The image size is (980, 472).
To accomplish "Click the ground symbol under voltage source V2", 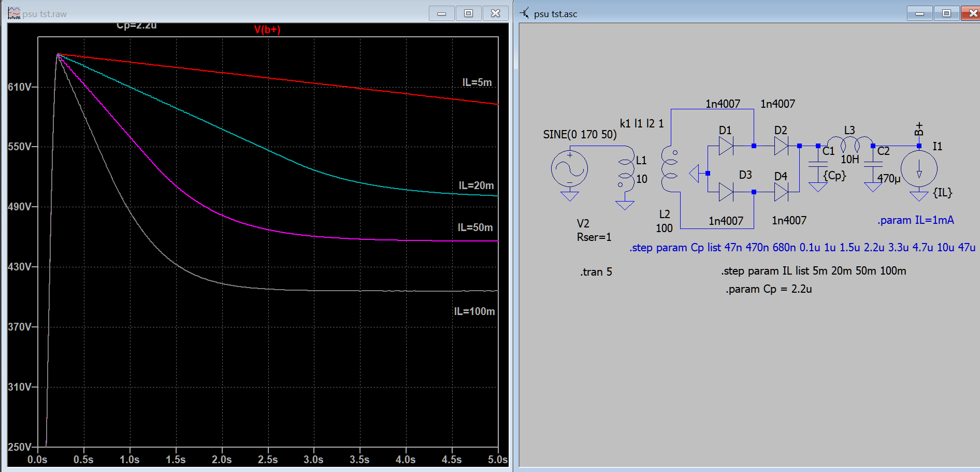I will (569, 196).
